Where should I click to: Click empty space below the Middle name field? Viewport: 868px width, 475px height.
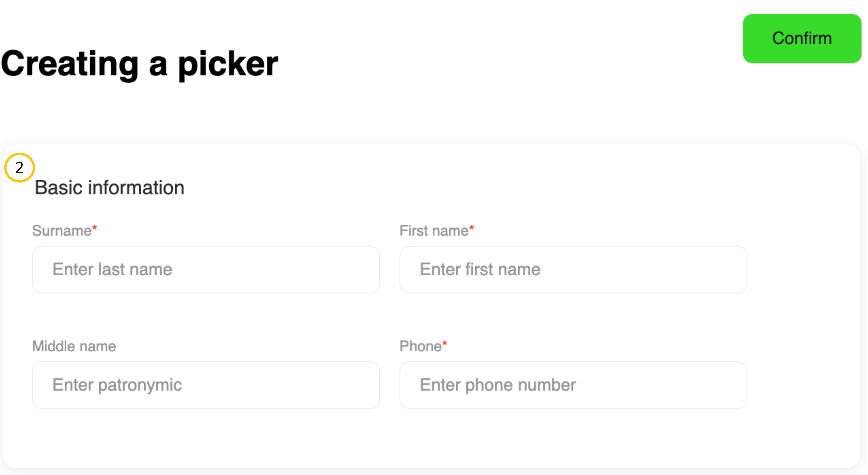(x=206, y=438)
